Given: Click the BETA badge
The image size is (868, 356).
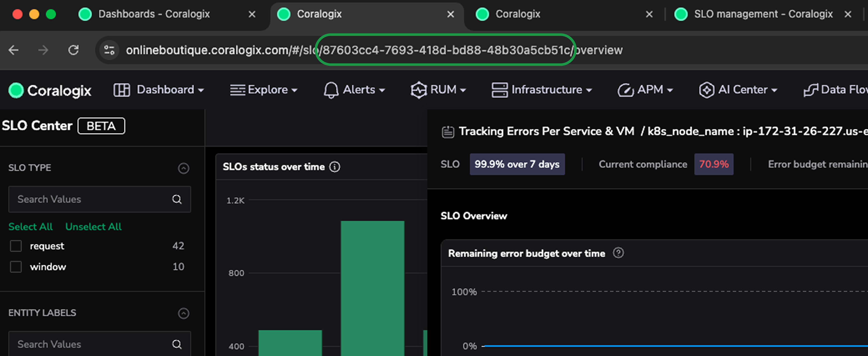Looking at the screenshot, I should point(101,126).
